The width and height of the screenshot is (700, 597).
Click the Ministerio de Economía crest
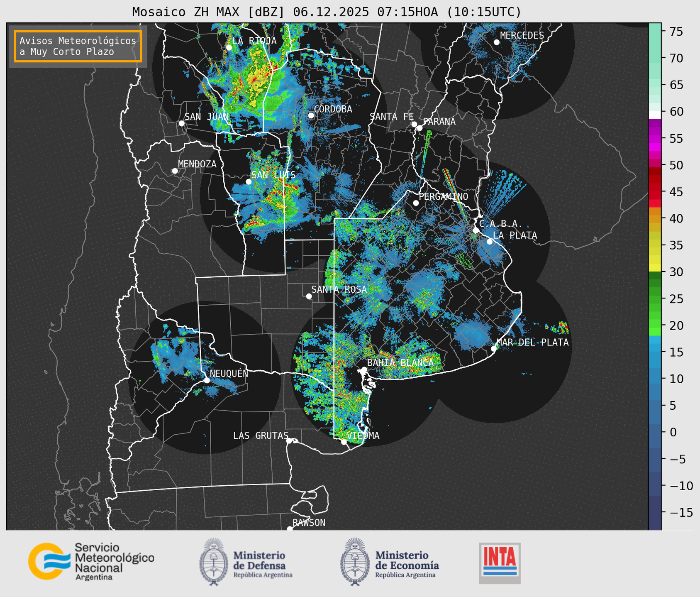(355, 562)
